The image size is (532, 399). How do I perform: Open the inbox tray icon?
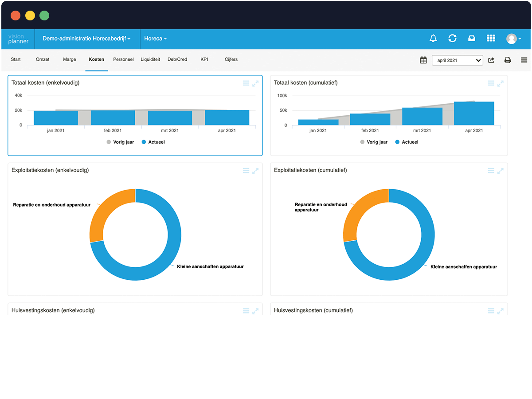click(x=472, y=39)
